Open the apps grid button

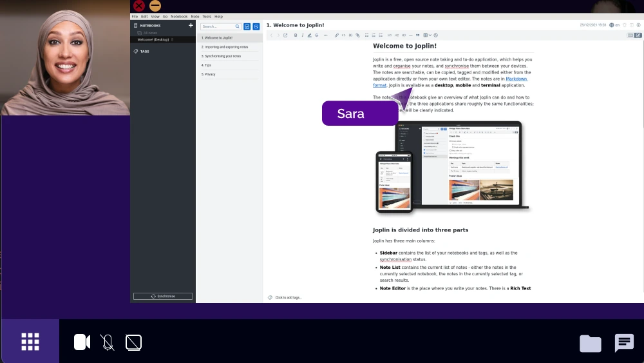pyautogui.click(x=30, y=342)
